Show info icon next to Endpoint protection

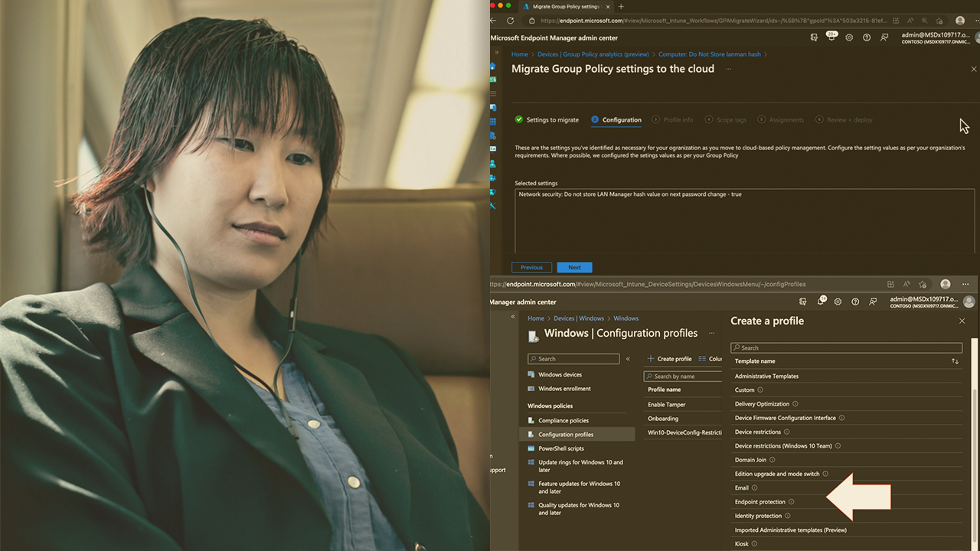(x=792, y=502)
